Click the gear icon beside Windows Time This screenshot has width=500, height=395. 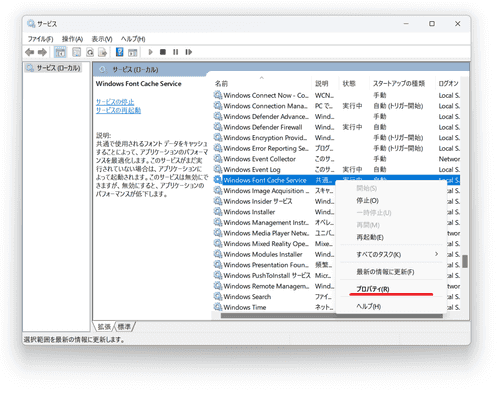click(218, 307)
